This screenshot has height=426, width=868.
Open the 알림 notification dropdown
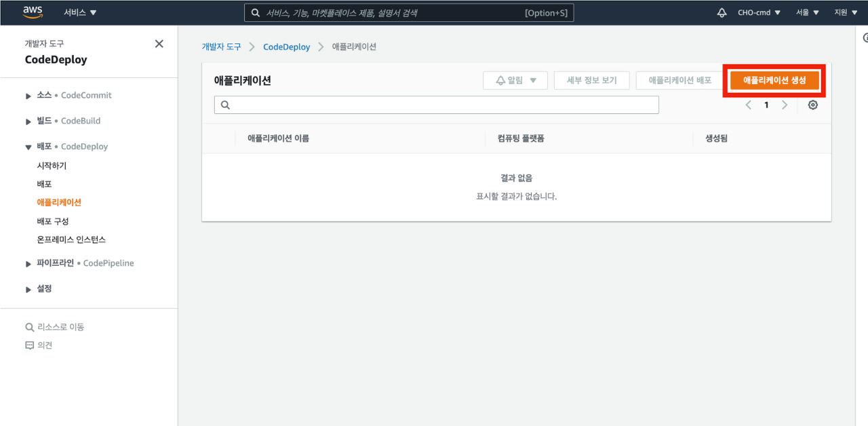[x=515, y=80]
